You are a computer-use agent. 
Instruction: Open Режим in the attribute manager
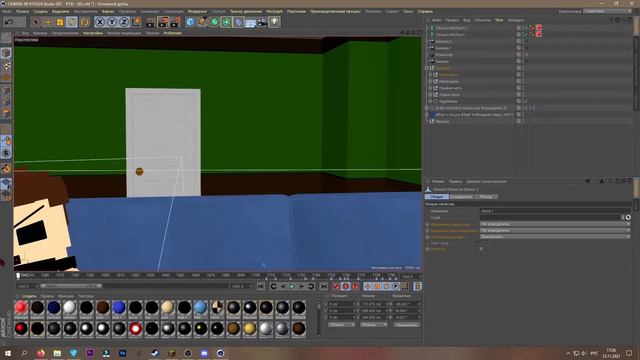438,181
